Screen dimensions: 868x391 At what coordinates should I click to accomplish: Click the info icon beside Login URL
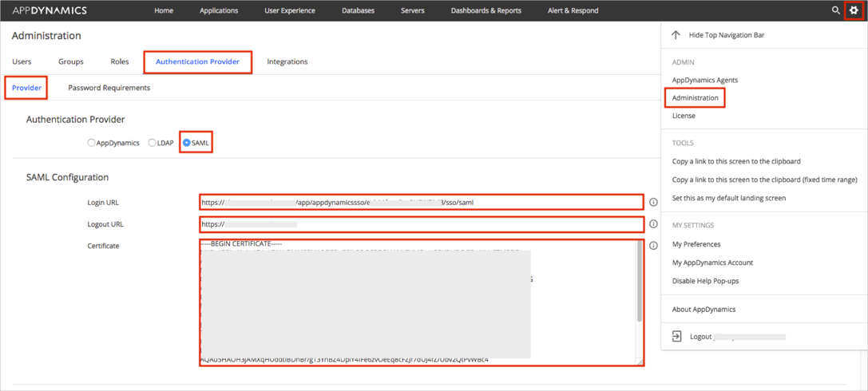click(x=653, y=203)
